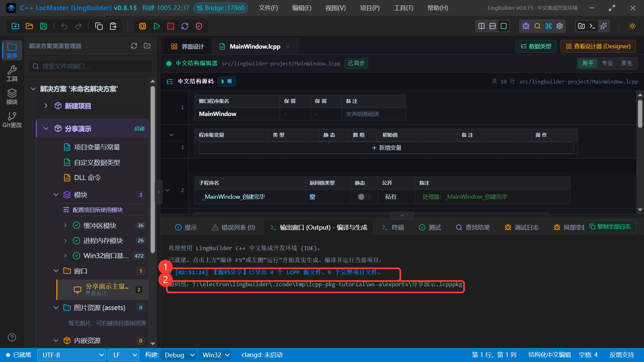Select 原生 editor mode
Viewport: 644px width, 362px height.
point(627,63)
